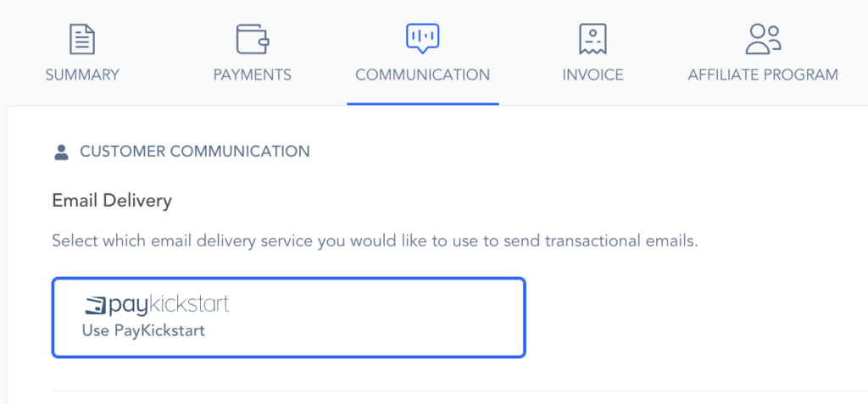This screenshot has height=404, width=868.
Task: Click the CUSTOMER COMMUNICATION section heading
Action: coord(194,152)
